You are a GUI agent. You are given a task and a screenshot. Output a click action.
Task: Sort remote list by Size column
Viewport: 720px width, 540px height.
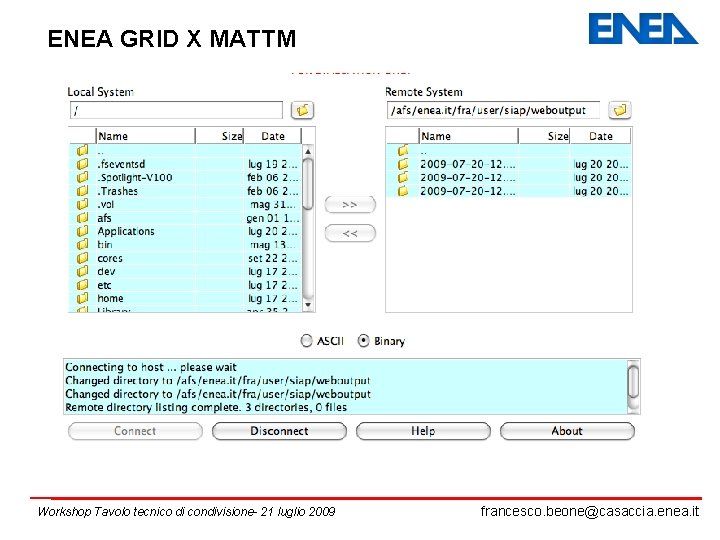coord(545,136)
